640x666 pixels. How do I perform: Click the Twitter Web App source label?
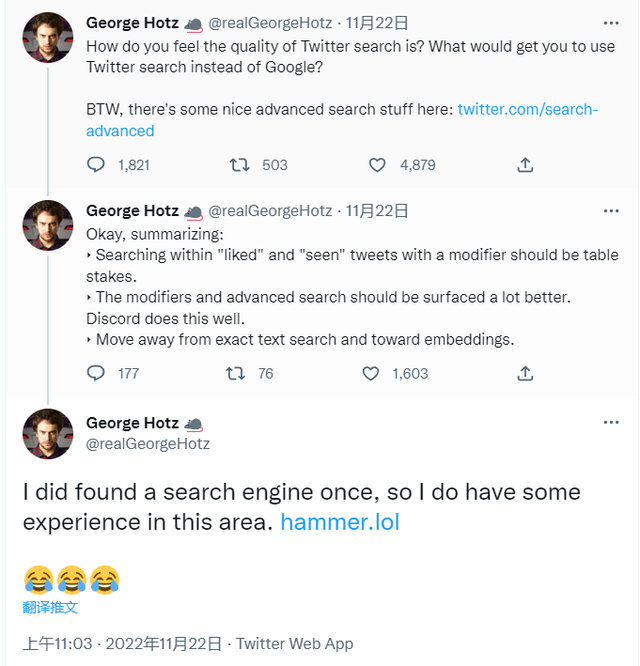(295, 644)
